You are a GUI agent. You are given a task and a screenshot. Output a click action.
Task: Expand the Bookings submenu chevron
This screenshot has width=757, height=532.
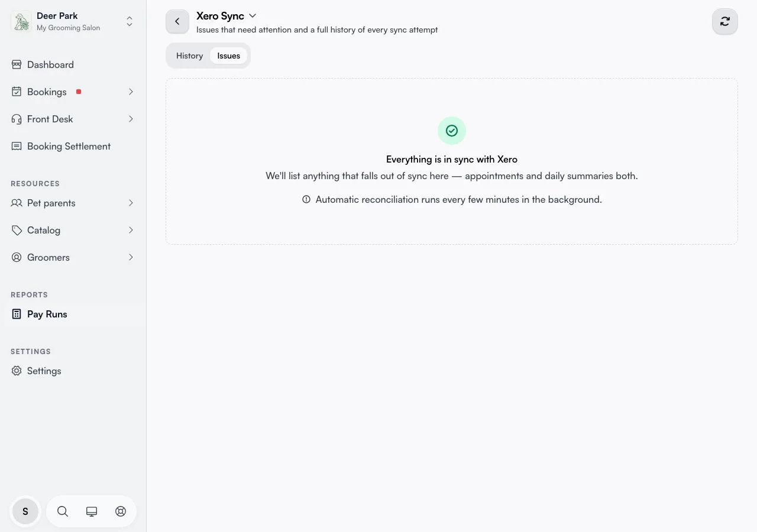point(131,92)
